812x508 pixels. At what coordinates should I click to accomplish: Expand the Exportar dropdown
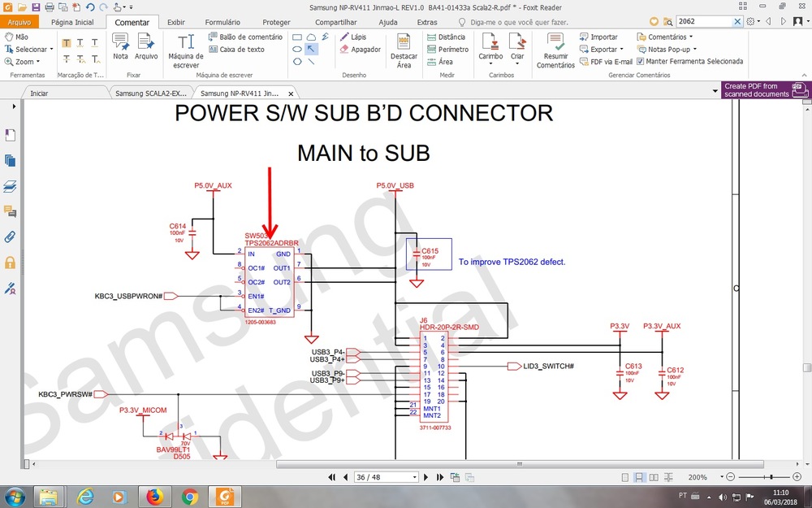(621, 50)
